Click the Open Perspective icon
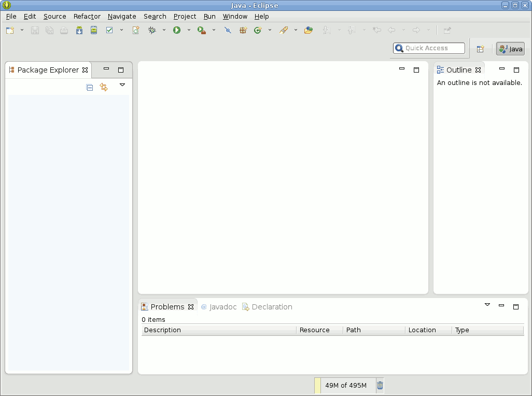 481,49
